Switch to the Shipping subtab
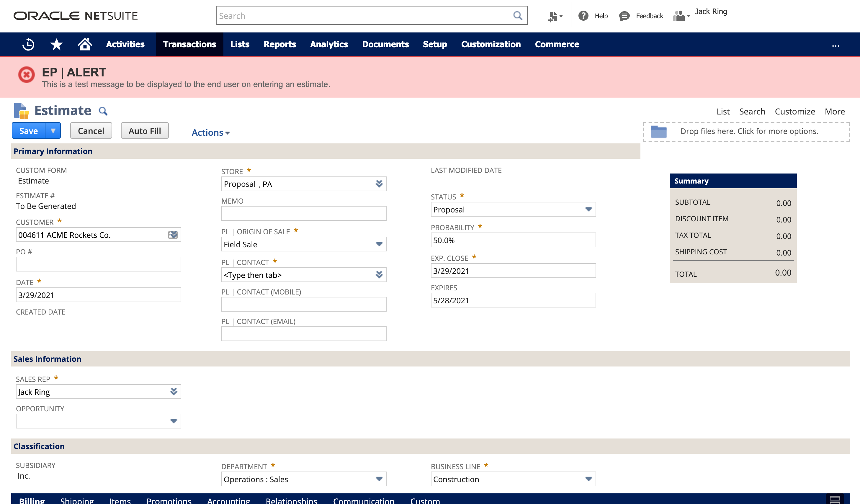This screenshot has height=504, width=860. click(77, 500)
